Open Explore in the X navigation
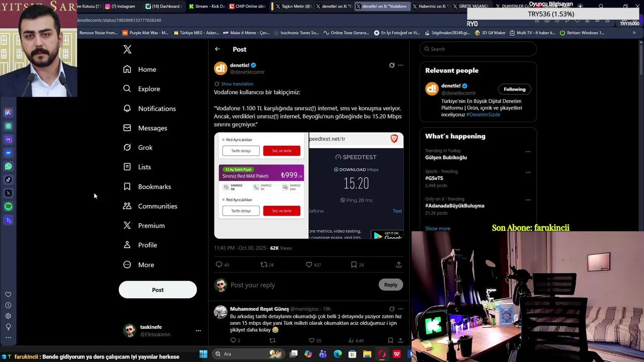644x362 pixels. (142, 89)
